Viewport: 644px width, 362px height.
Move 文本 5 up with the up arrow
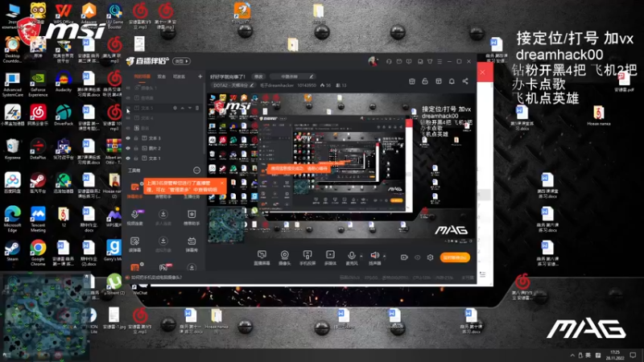183,108
